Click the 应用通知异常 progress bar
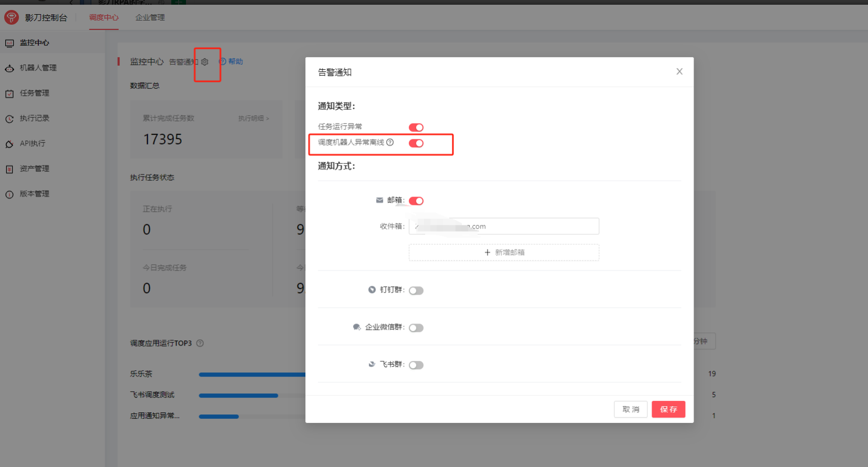The image size is (868, 467). [x=219, y=417]
